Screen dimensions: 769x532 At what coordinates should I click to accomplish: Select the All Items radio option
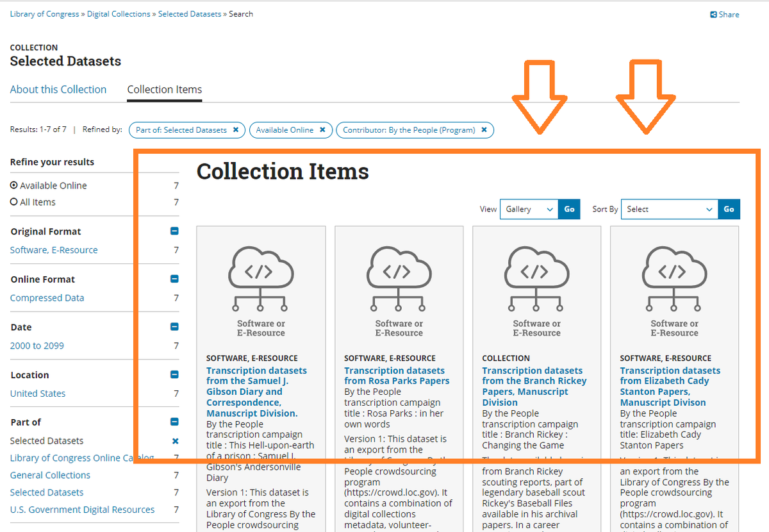pyautogui.click(x=14, y=202)
